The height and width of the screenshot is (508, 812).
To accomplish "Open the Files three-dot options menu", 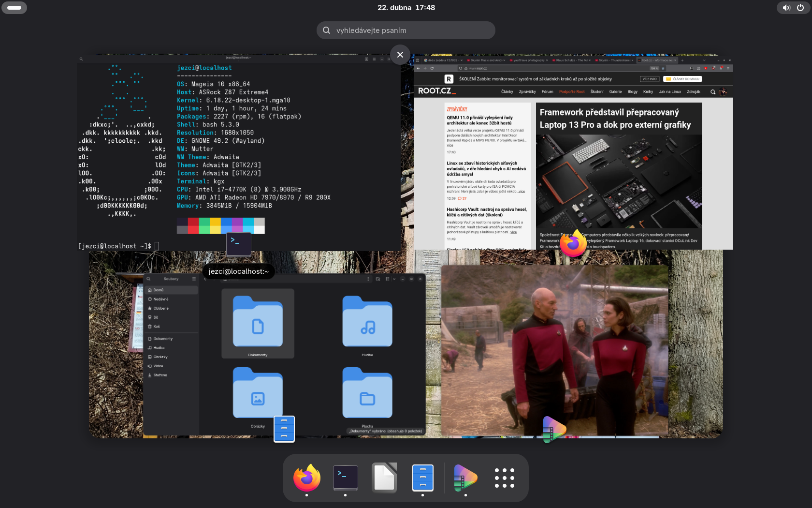I will point(368,279).
